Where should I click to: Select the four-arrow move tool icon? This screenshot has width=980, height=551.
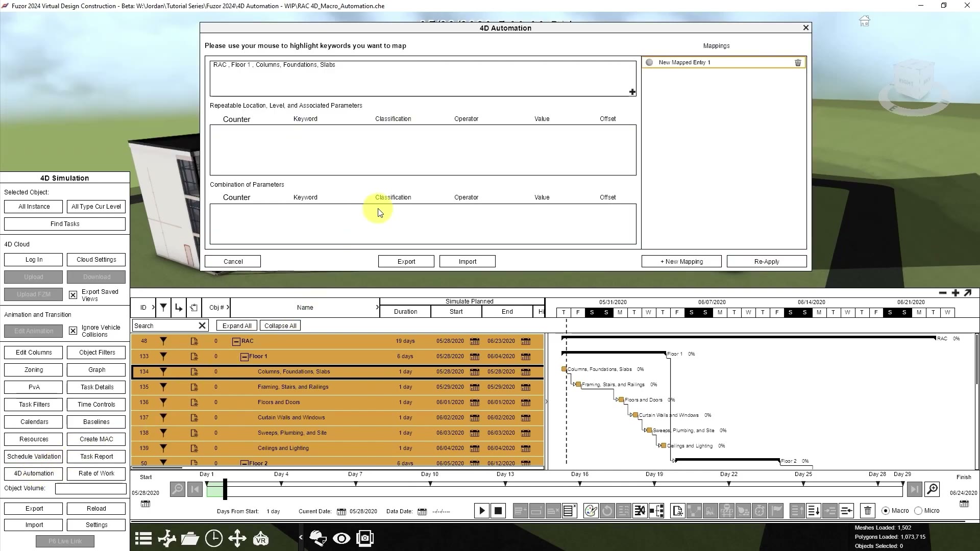point(237,538)
